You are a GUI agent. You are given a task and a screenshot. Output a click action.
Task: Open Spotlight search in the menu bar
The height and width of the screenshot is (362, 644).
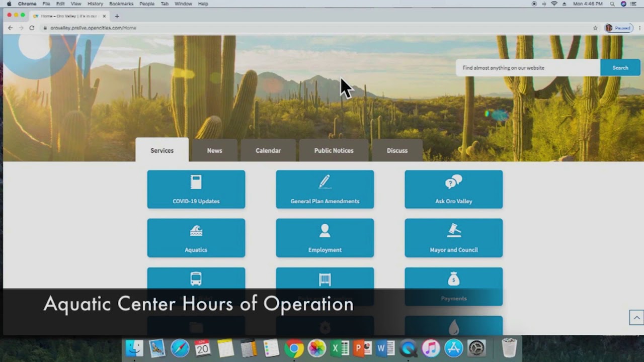coord(612,4)
